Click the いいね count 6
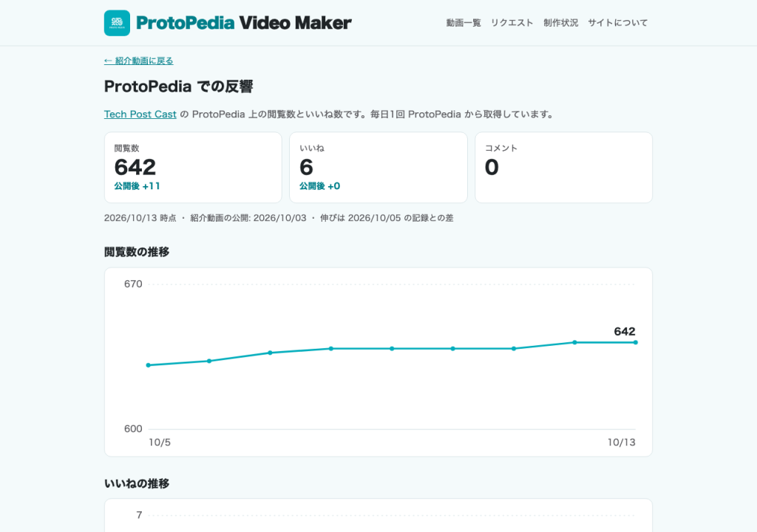 tap(307, 167)
